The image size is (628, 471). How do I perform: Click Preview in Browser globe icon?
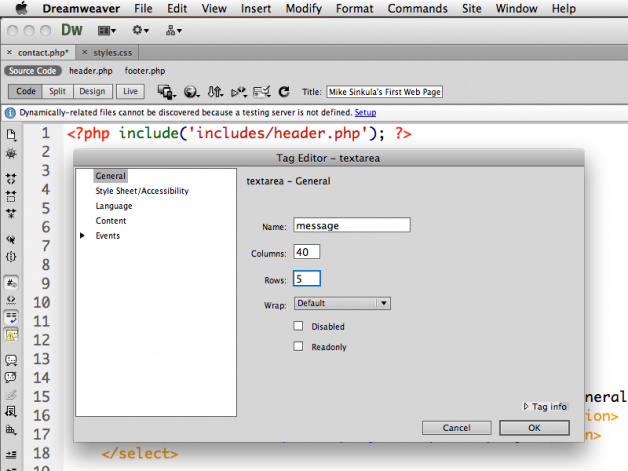(191, 92)
